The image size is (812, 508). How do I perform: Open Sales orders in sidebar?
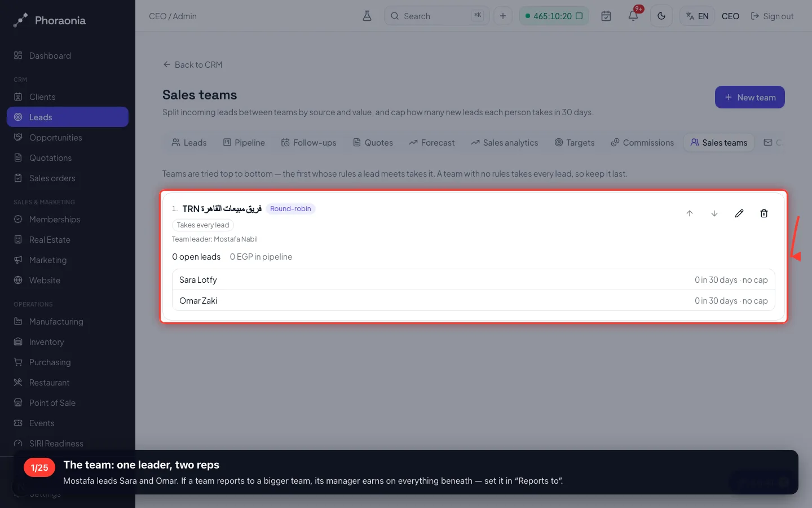pyautogui.click(x=68, y=178)
